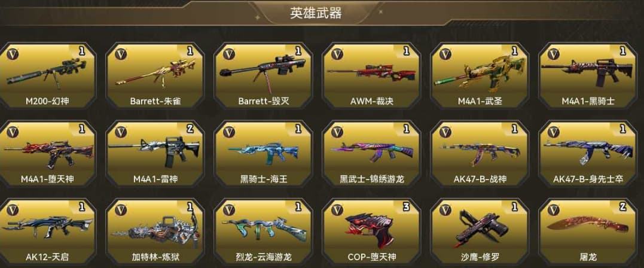
Task: Select the 沙鹰-修罗 desert eagle icon
Action: click(479, 227)
